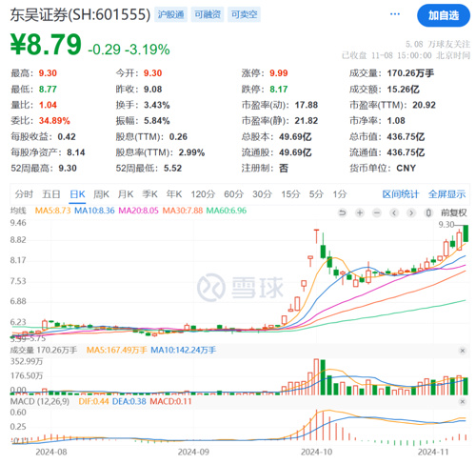Image resolution: width=476 pixels, height=464 pixels.
Task: Click the 委比 34.89% value
Action: pos(54,121)
